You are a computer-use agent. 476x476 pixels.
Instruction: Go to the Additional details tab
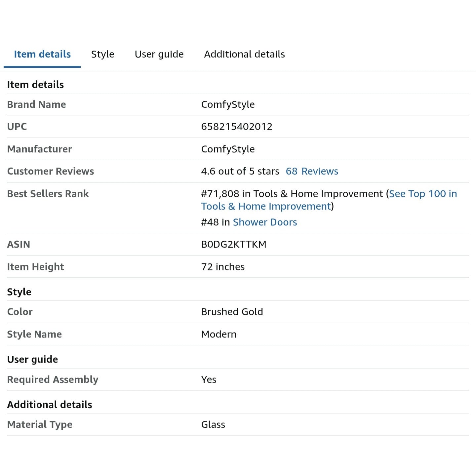point(244,54)
